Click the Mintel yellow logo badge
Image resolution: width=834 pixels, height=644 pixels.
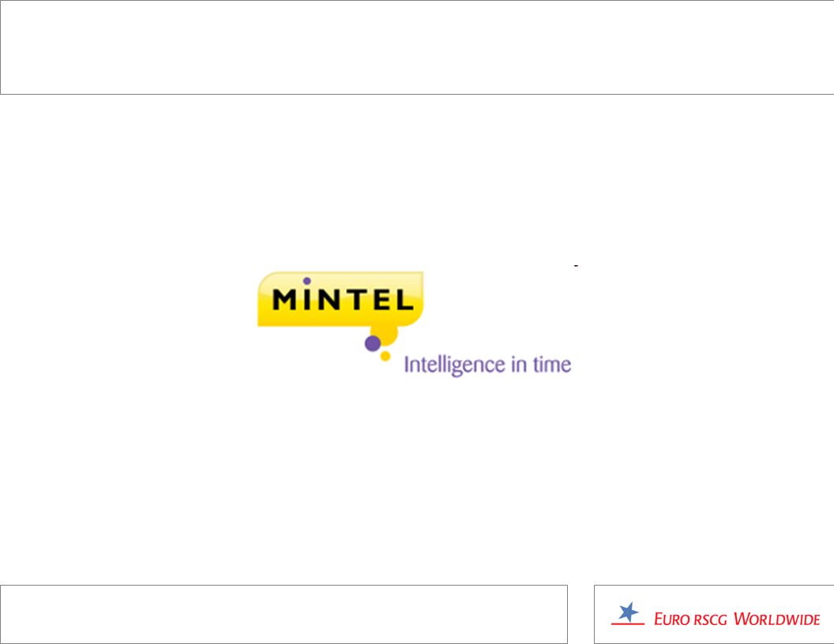click(340, 299)
